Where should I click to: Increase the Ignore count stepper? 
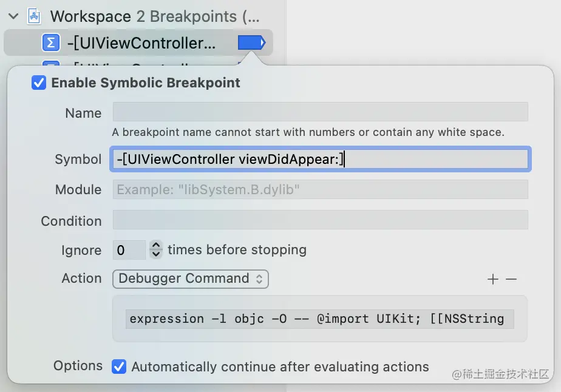tap(156, 245)
